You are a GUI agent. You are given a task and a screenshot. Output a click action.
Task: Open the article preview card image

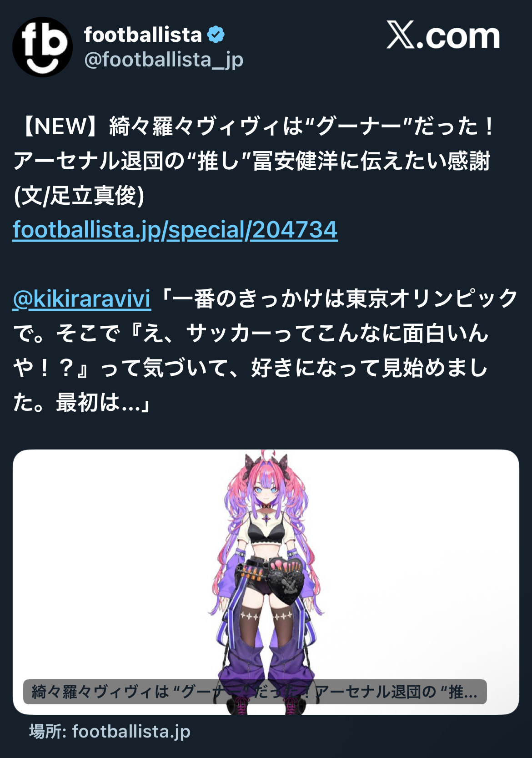[x=266, y=582]
